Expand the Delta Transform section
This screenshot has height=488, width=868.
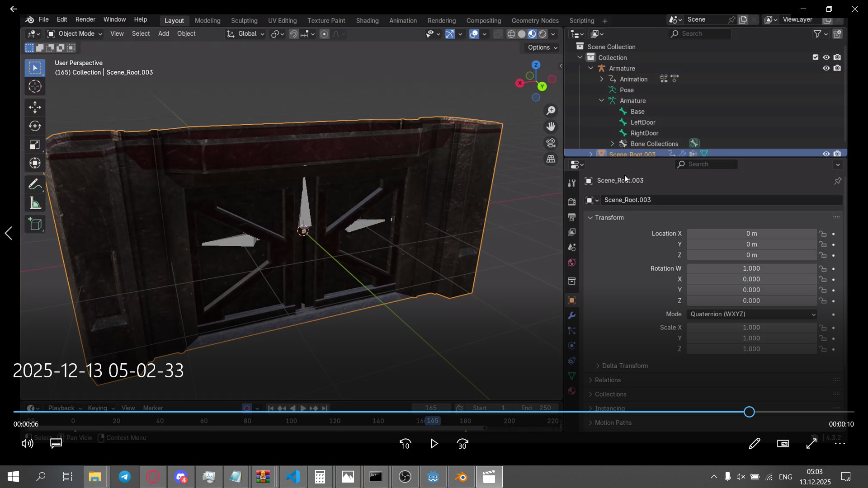624,366
